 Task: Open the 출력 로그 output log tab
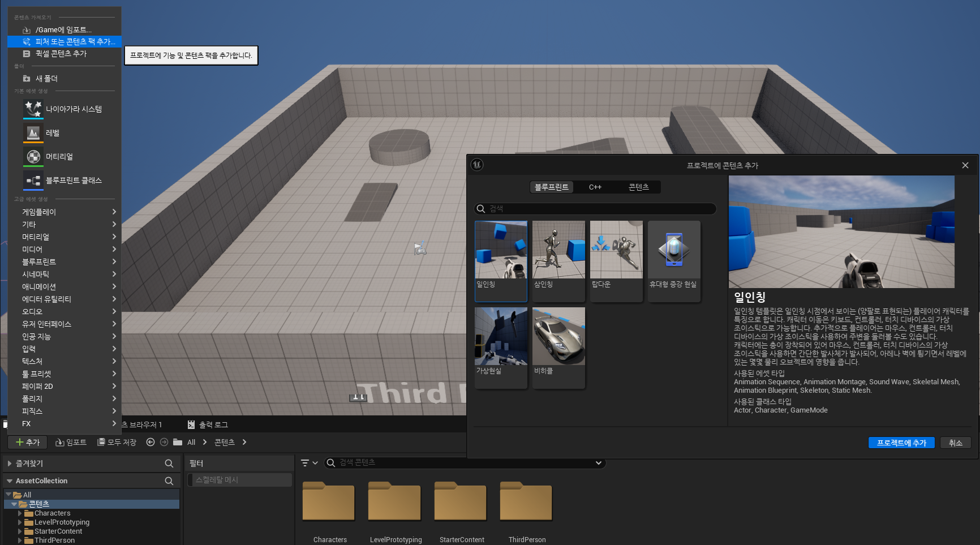tap(208, 424)
